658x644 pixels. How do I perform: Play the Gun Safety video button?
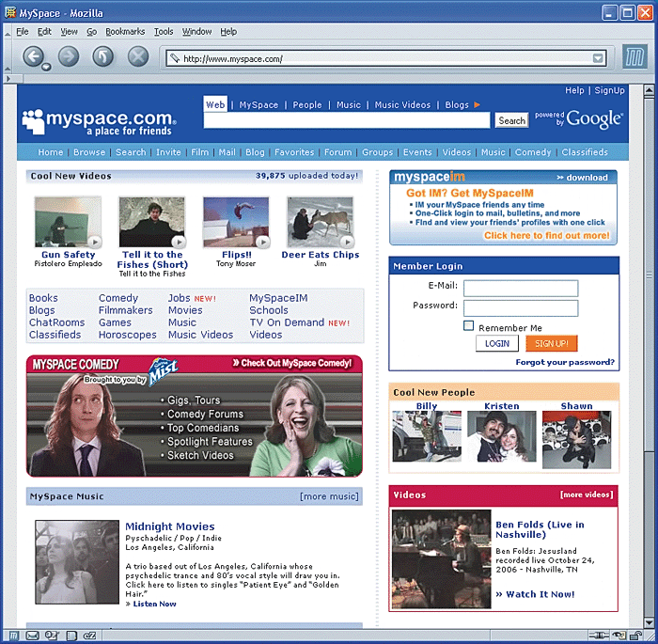(x=95, y=242)
